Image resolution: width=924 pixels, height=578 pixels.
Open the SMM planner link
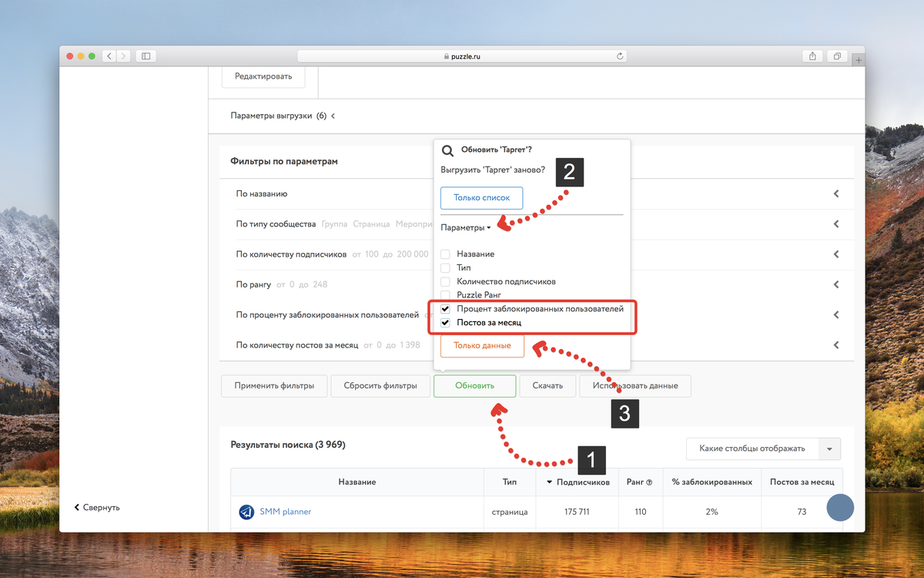pyautogui.click(x=286, y=512)
